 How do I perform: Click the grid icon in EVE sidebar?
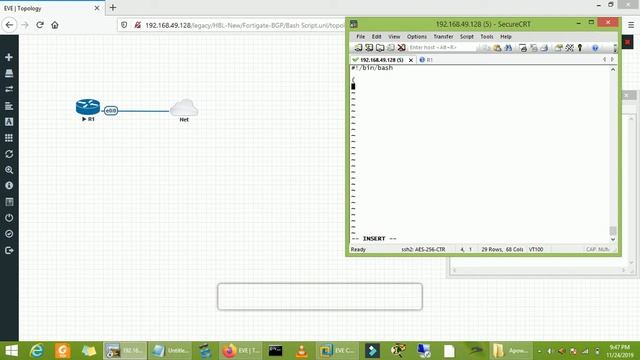point(9,138)
